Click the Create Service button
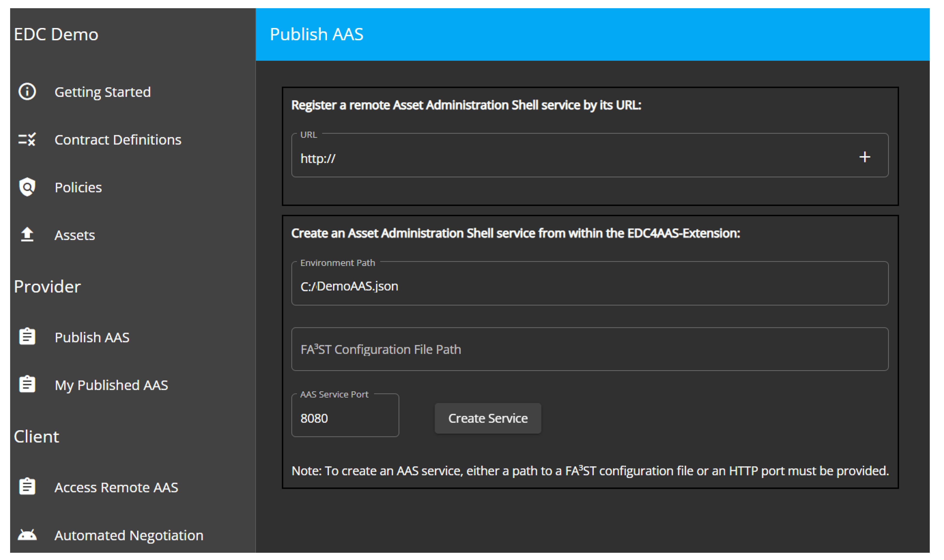The image size is (944, 560). (488, 418)
